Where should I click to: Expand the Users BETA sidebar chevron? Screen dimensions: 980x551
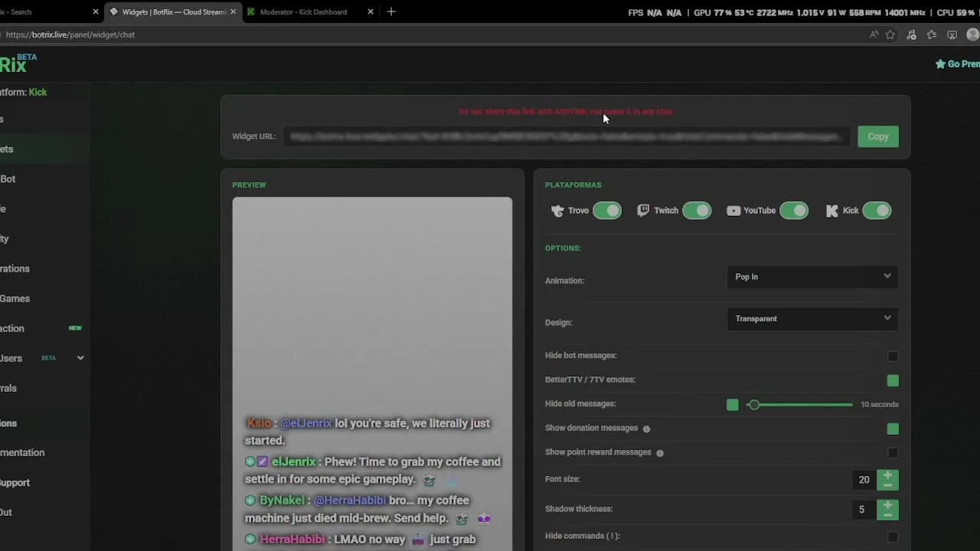80,358
